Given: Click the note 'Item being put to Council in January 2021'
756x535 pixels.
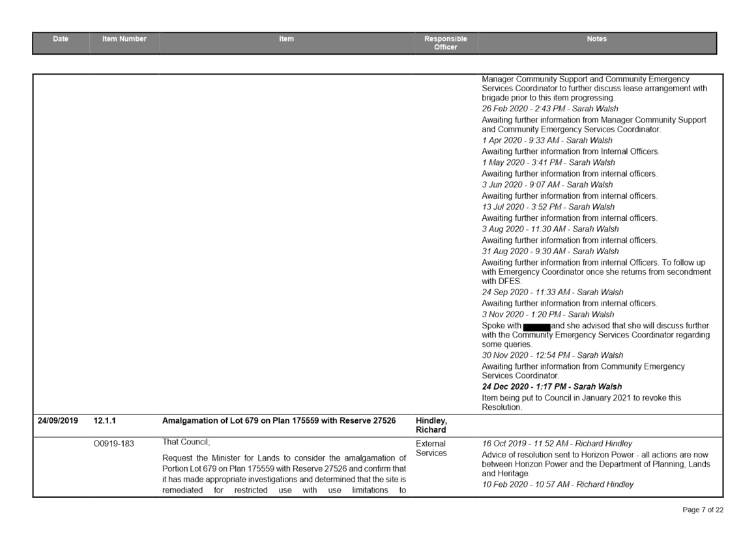Looking at the screenshot, I should point(581,403).
